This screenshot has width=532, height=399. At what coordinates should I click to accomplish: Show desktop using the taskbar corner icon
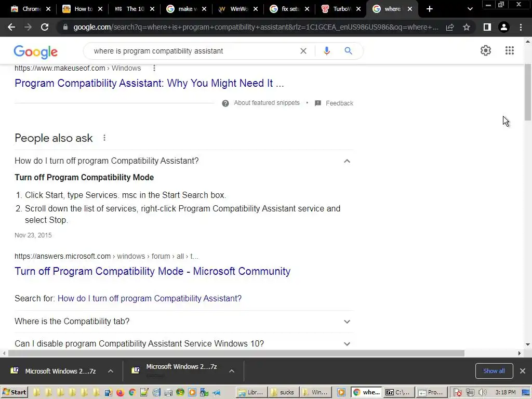[x=526, y=393]
